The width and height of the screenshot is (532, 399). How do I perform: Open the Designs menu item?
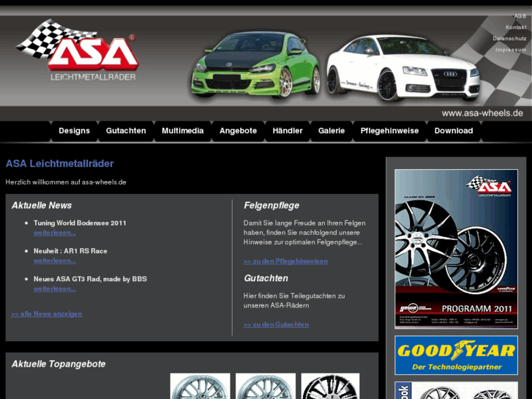[x=75, y=131]
